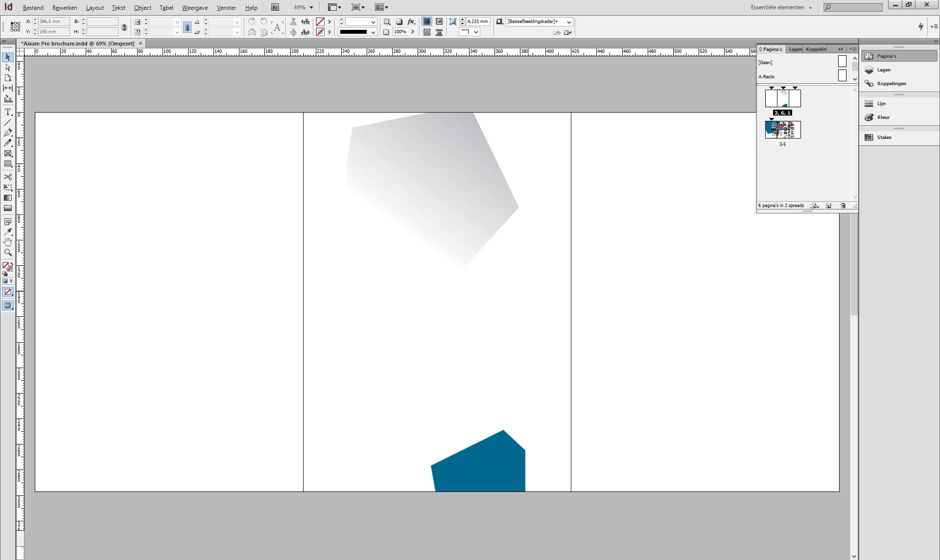Click the reference point locator grid

pyautogui.click(x=16, y=26)
